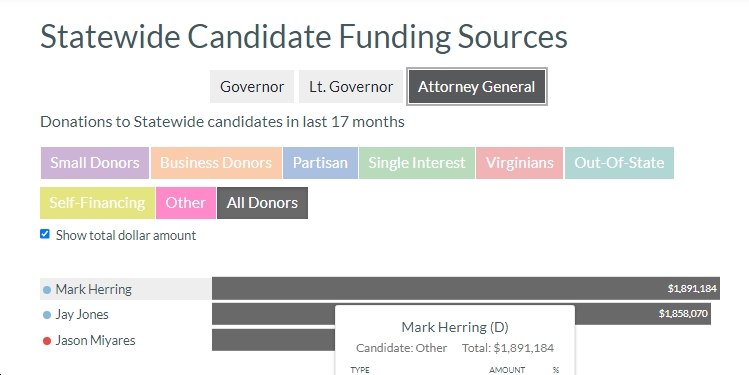This screenshot has height=375, width=749.
Task: Click the blue dot beside Jay Jones
Action: pyautogui.click(x=47, y=315)
